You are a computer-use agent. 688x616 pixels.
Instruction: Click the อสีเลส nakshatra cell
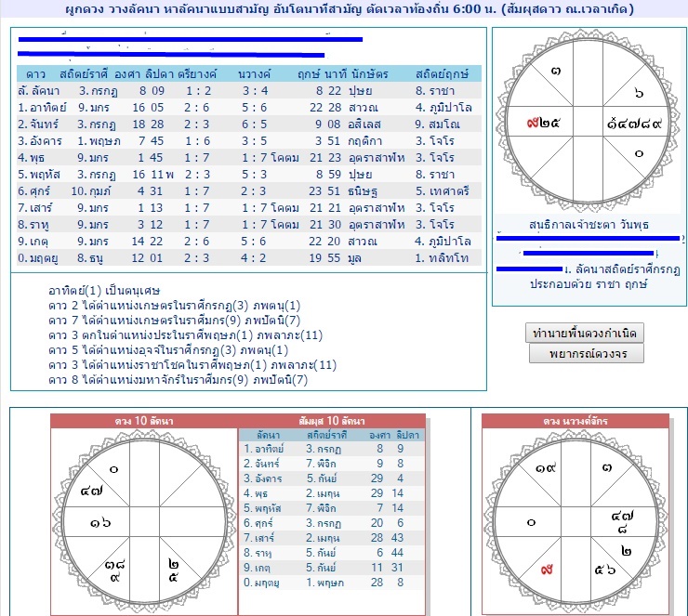coord(364,125)
